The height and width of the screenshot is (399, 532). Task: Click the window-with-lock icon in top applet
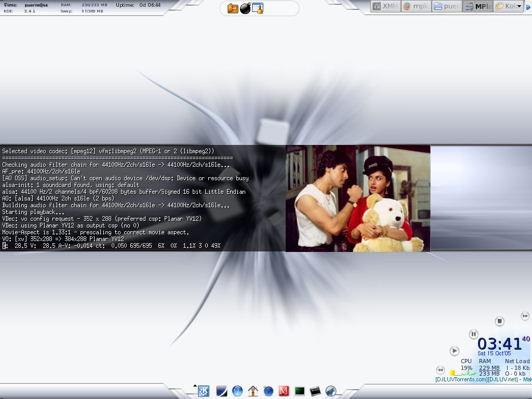258,8
